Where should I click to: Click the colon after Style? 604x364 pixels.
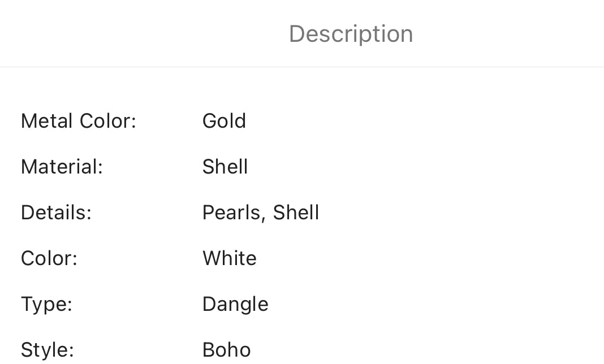(x=71, y=352)
